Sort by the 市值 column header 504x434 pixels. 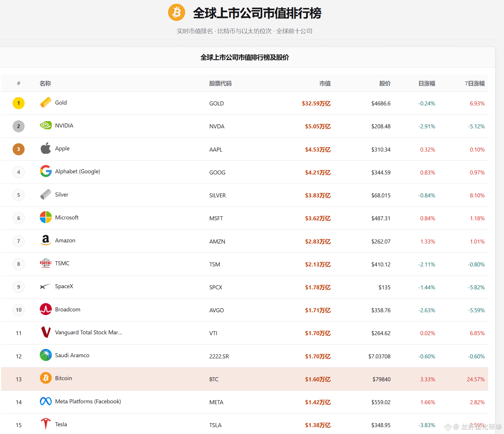pos(325,83)
